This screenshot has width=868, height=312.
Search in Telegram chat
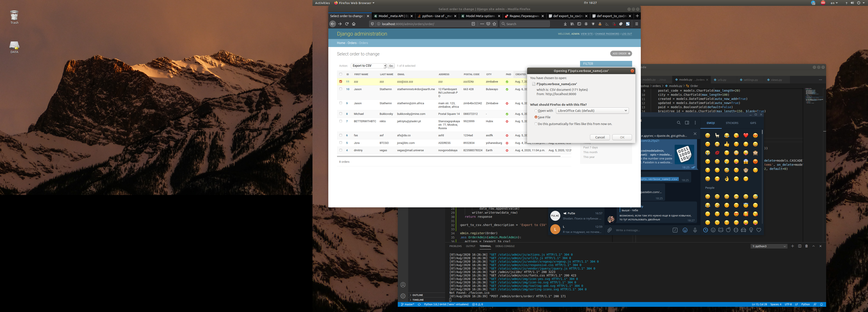(679, 123)
